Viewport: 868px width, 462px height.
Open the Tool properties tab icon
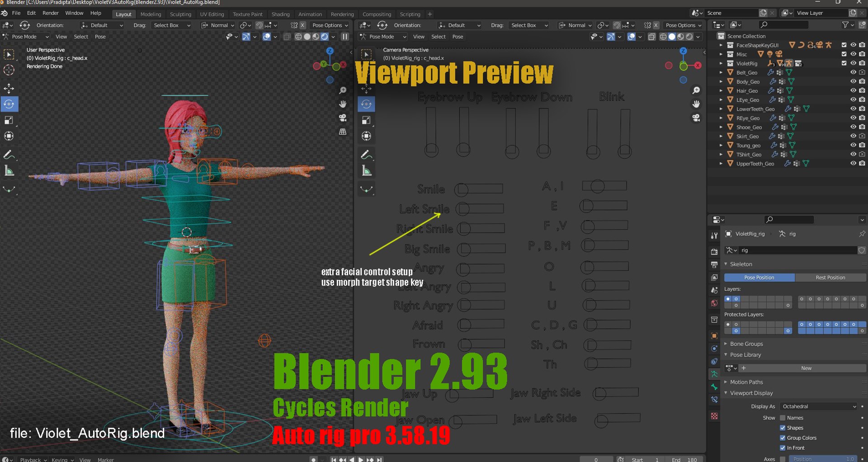714,236
